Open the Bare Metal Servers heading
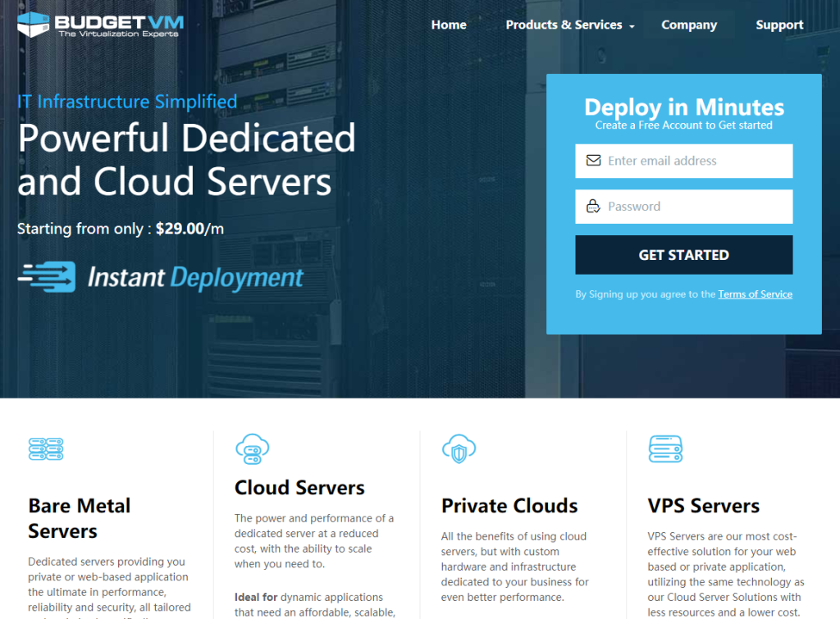This screenshot has height=619, width=840. pyautogui.click(x=80, y=518)
